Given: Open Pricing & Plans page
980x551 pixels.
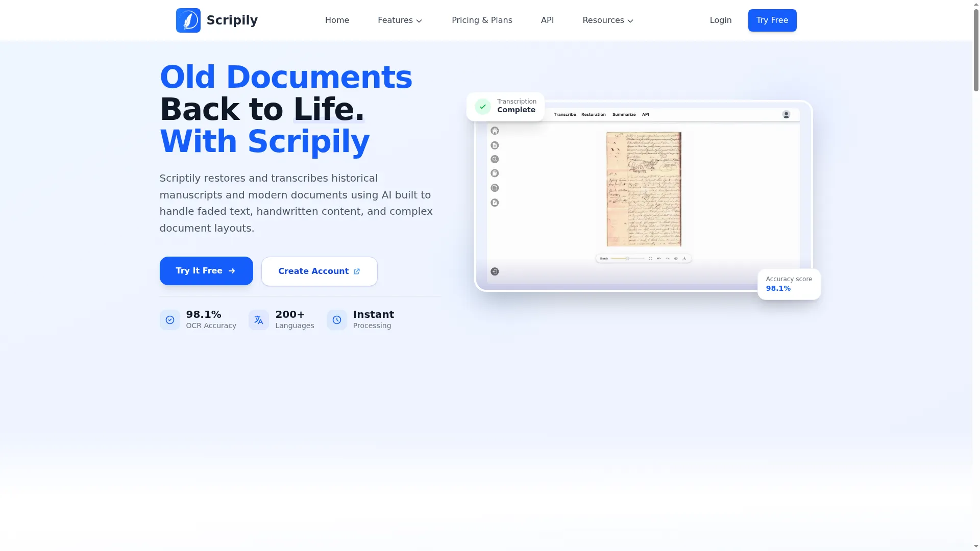Looking at the screenshot, I should tap(482, 20).
